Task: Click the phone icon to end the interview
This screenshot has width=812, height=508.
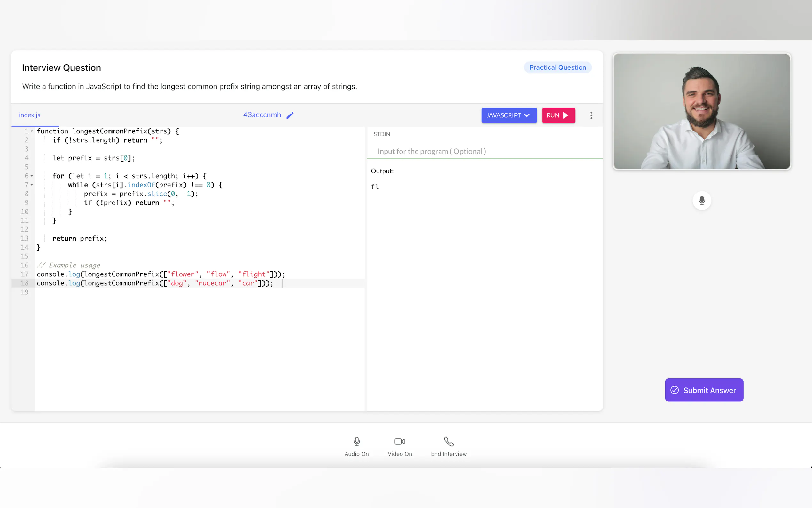Action: [449, 441]
